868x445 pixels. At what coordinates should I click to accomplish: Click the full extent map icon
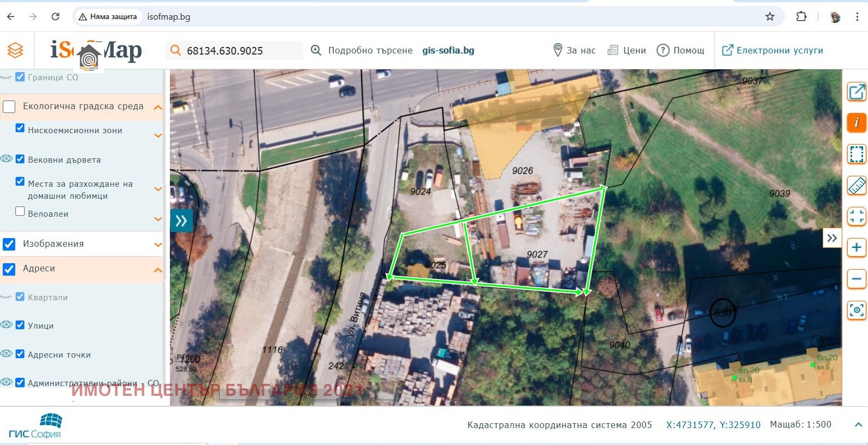click(856, 217)
